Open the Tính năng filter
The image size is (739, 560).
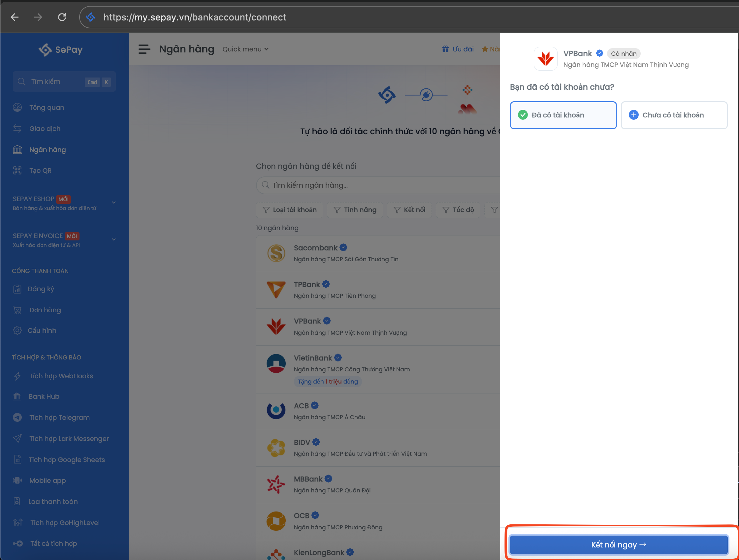355,210
